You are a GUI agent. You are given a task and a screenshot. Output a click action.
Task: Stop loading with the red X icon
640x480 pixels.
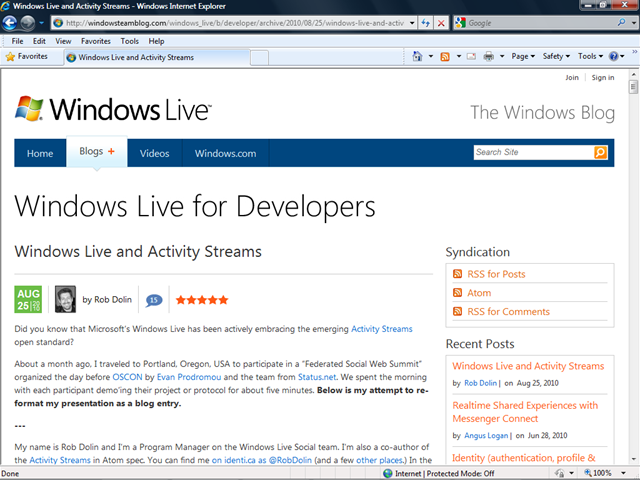pos(441,23)
